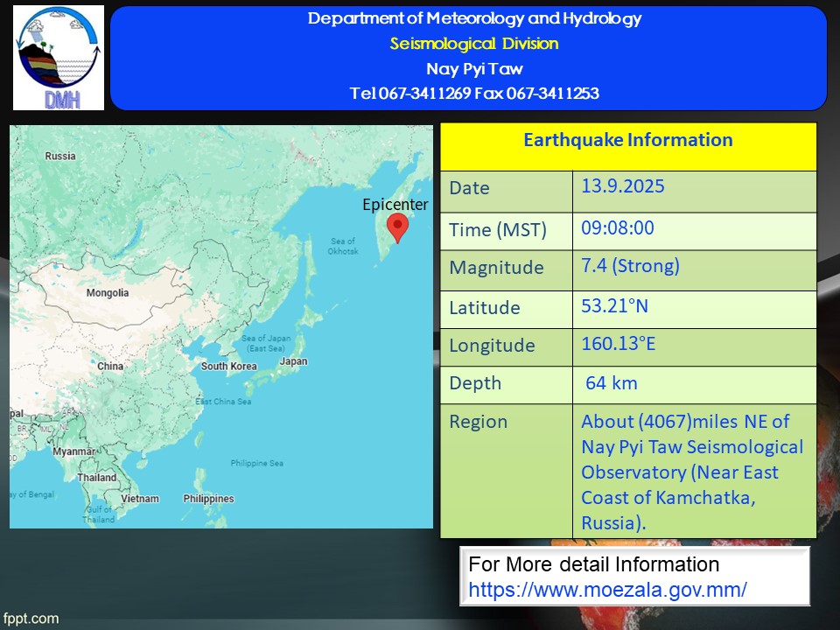This screenshot has height=630, width=840.
Task: Click the 'Japan' label on the map
Action: click(x=293, y=361)
